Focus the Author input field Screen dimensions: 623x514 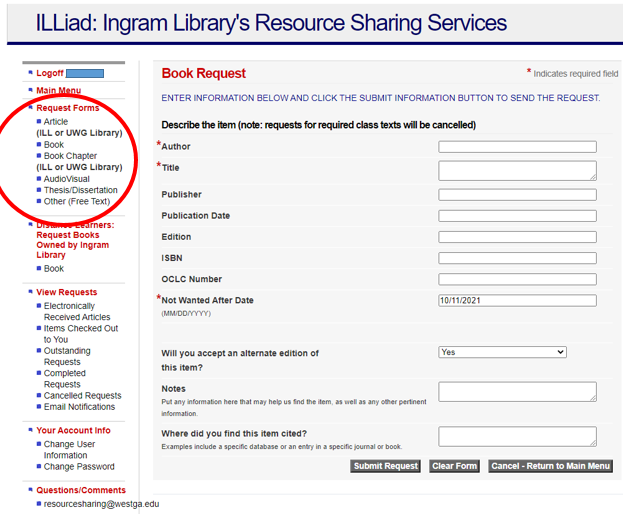pyautogui.click(x=517, y=147)
